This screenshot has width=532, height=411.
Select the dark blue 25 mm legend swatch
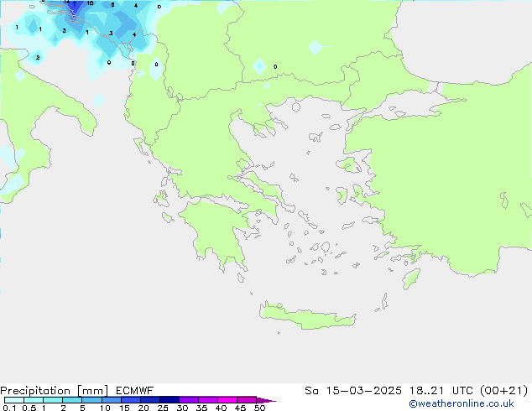(x=169, y=400)
